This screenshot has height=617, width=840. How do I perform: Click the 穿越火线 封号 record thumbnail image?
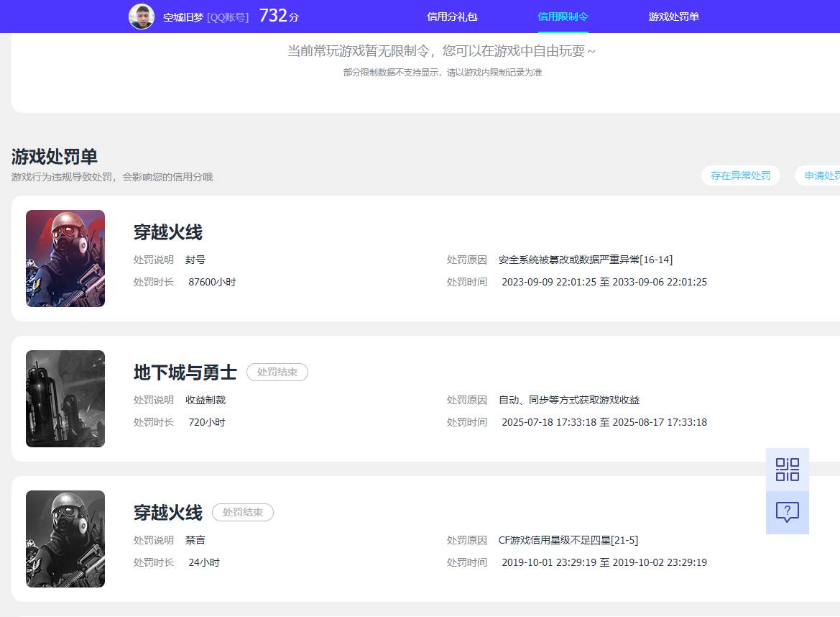click(x=65, y=258)
